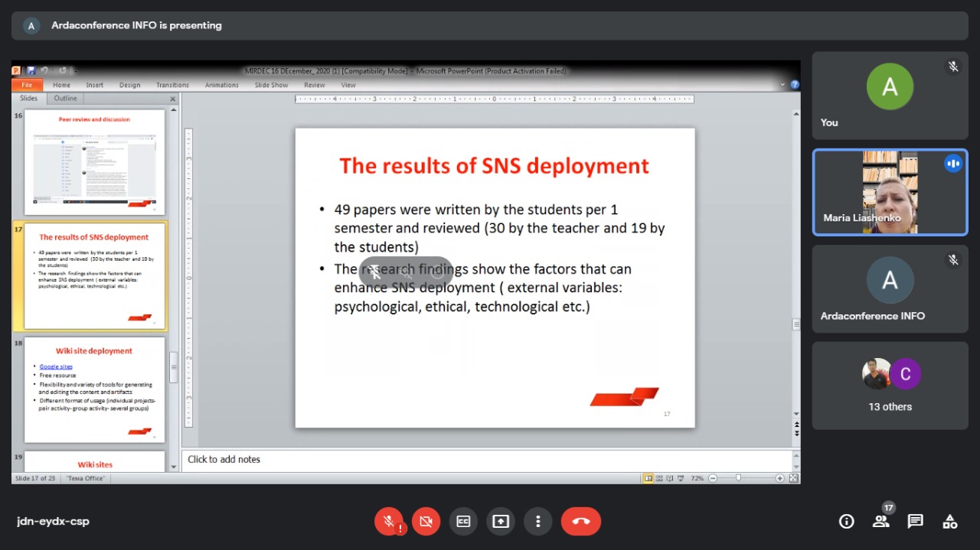Click the PowerPoint File tab
Image resolution: width=980 pixels, height=550 pixels.
pos(27,85)
